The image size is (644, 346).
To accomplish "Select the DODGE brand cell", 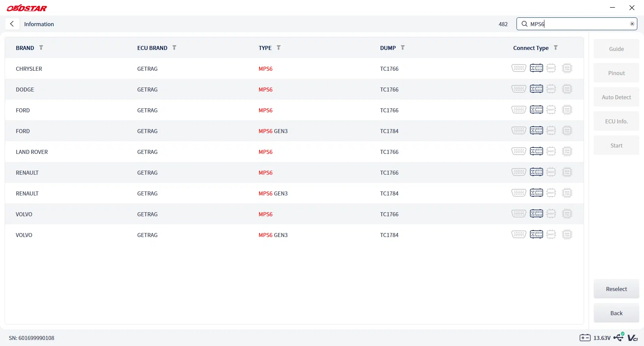I will tap(25, 90).
